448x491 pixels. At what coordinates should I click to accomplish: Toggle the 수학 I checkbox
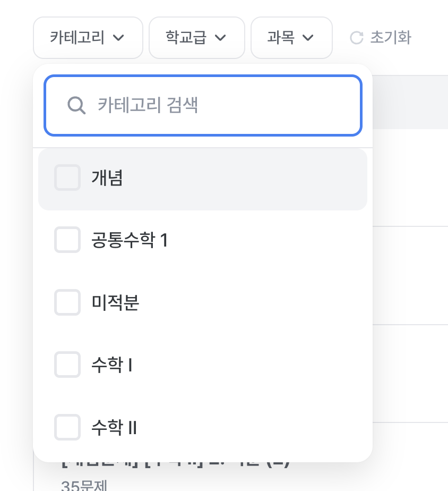tap(67, 365)
